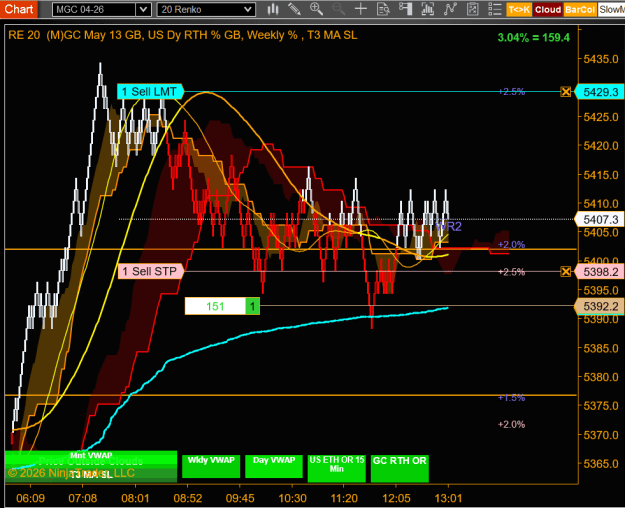Open the 20 Renko interval dropdown
625x508 pixels.
pyautogui.click(x=206, y=10)
